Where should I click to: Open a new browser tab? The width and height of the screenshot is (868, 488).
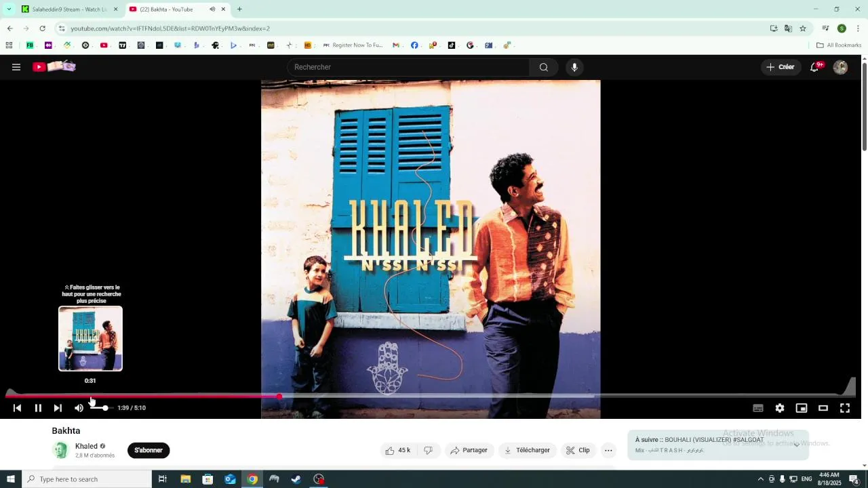coord(239,9)
